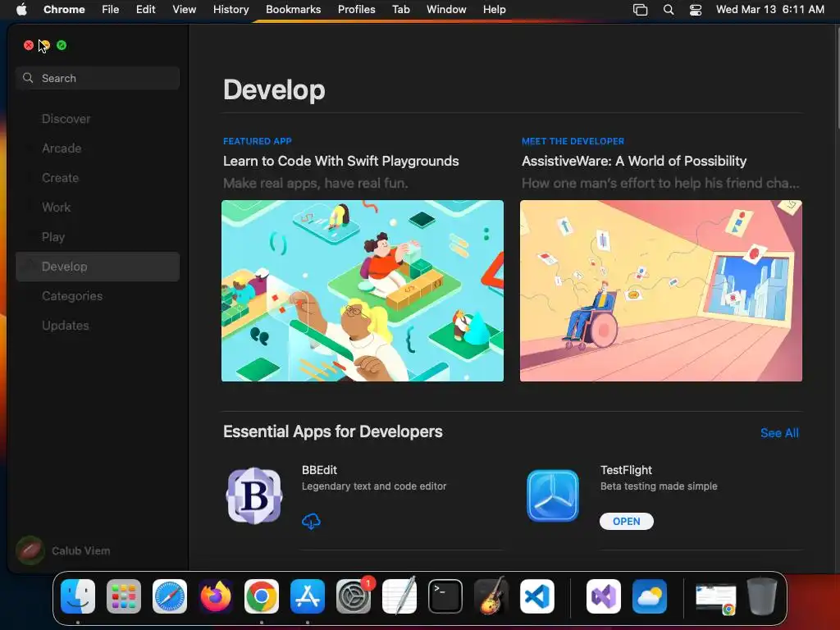The height and width of the screenshot is (630, 840).
Task: Open the Chrome application menu
Action: [64, 9]
